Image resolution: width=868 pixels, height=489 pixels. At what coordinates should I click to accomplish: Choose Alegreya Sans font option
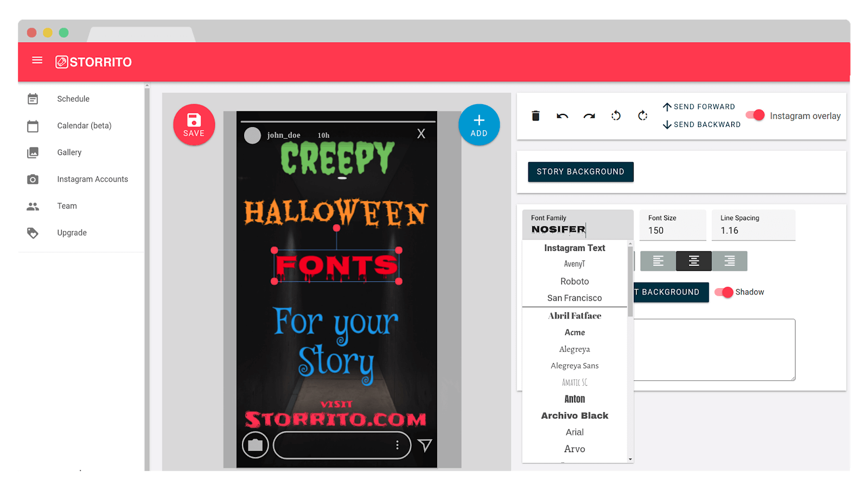[x=575, y=366]
